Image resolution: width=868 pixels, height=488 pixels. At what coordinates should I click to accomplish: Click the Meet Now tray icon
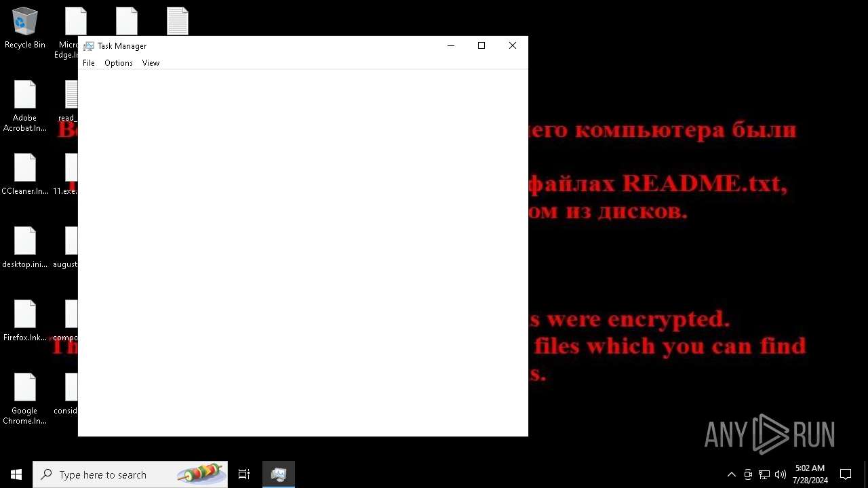coord(748,474)
